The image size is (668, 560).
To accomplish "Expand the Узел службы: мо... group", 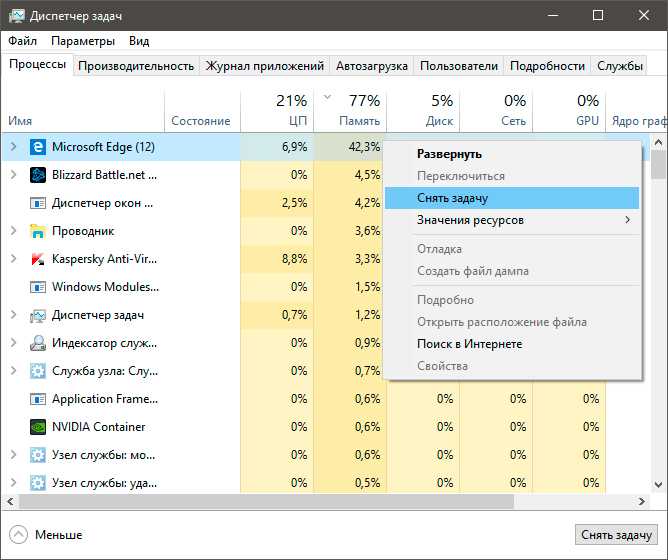I will coord(14,455).
